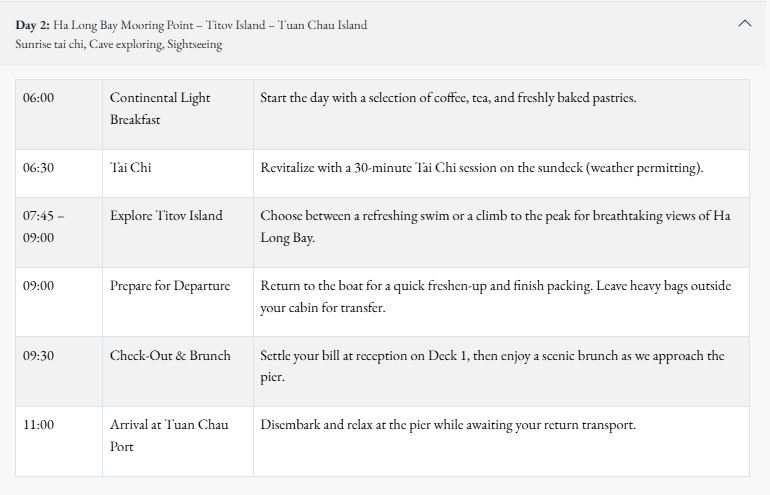Select the 06:00 time cell

click(39, 98)
